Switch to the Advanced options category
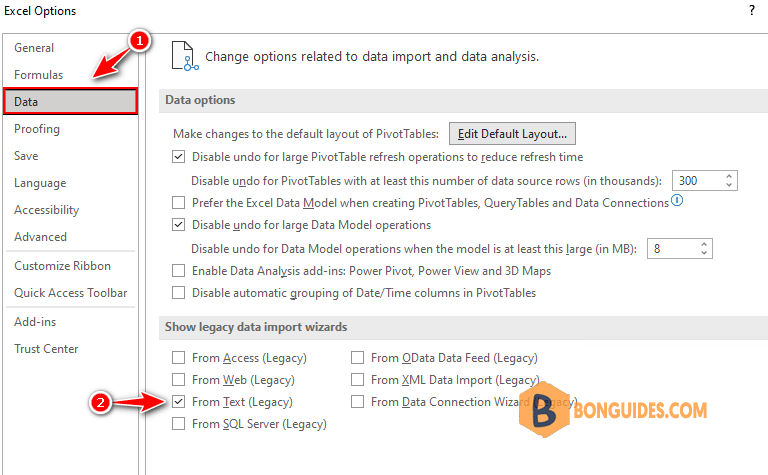The height and width of the screenshot is (475, 768). [40, 237]
